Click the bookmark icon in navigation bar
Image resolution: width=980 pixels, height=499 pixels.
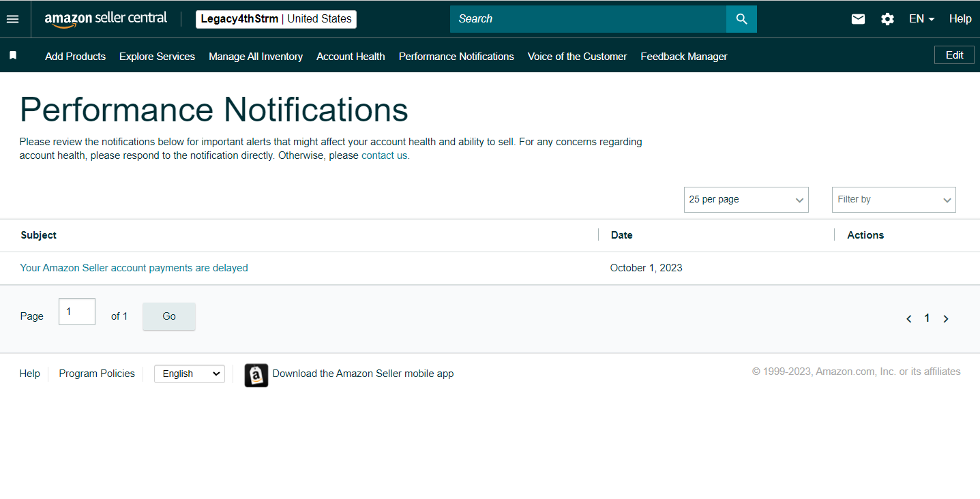pyautogui.click(x=13, y=56)
